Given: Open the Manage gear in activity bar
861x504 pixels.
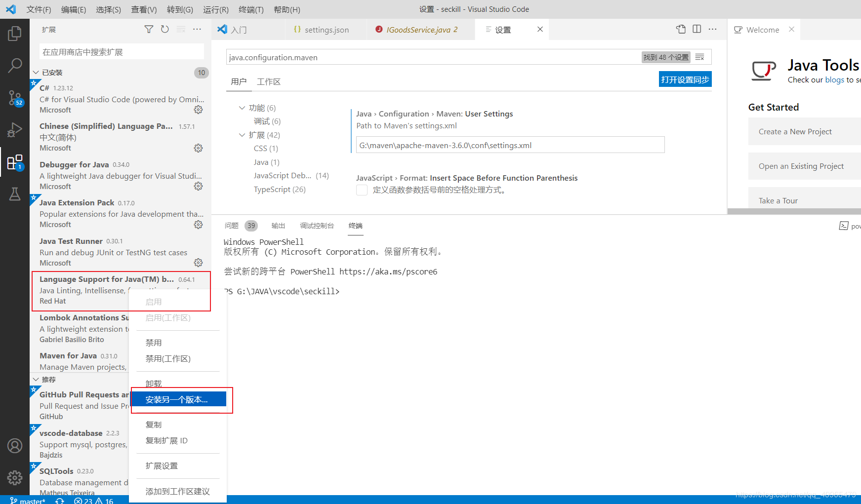Looking at the screenshot, I should (15, 477).
